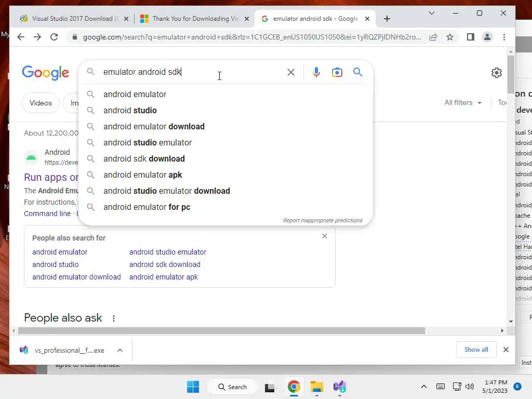Open the Chrome side panel
The height and width of the screenshot is (399, 532).
pyautogui.click(x=470, y=37)
